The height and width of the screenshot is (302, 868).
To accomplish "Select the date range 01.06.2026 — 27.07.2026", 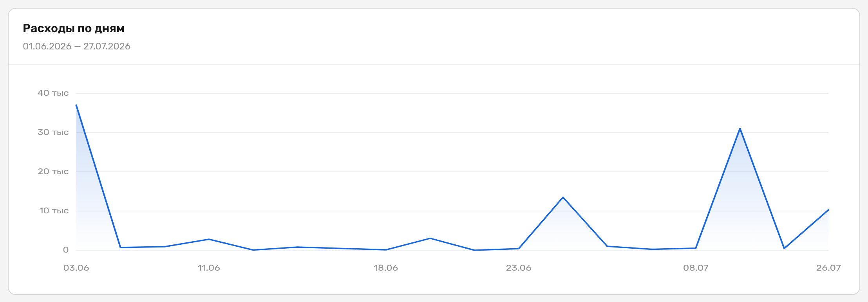I will (x=76, y=46).
